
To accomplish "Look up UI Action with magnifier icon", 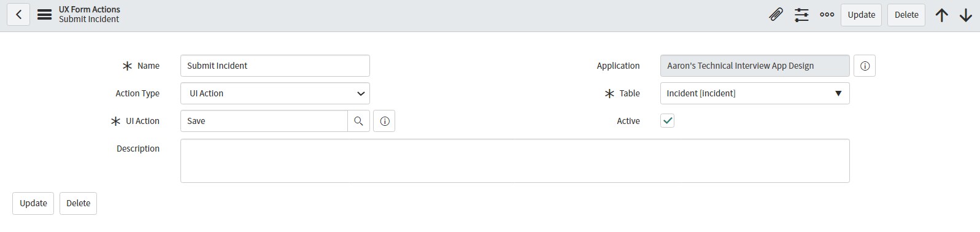I will (358, 121).
